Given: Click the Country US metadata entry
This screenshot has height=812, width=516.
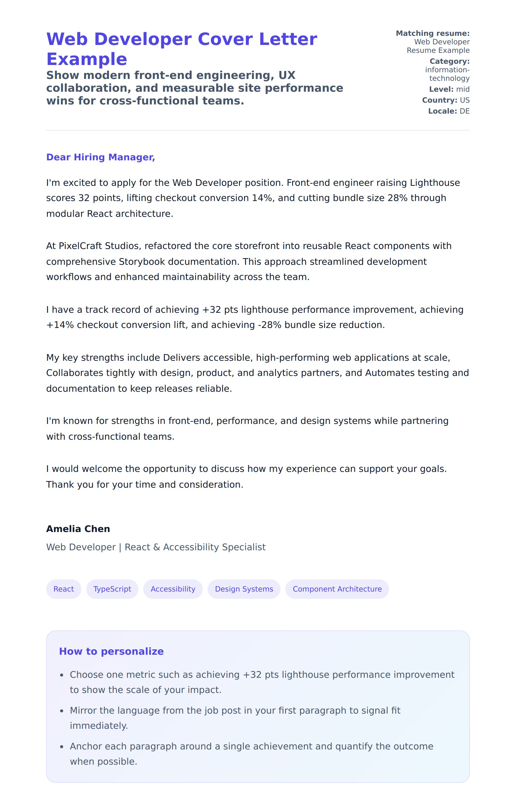Looking at the screenshot, I should [x=446, y=100].
